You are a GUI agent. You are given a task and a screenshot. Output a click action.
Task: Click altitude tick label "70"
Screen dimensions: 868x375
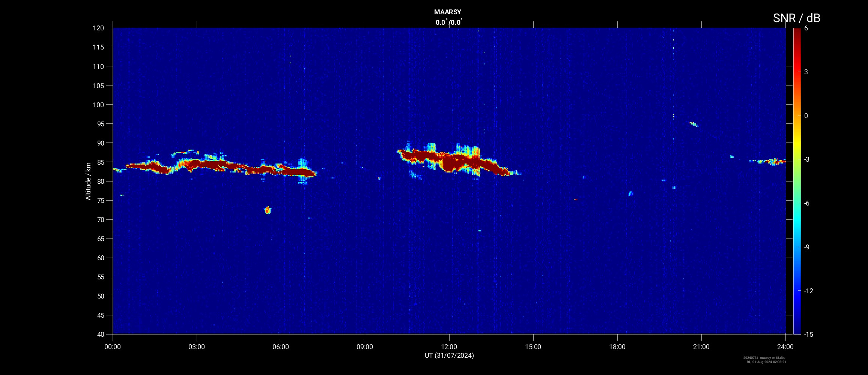pyautogui.click(x=100, y=219)
